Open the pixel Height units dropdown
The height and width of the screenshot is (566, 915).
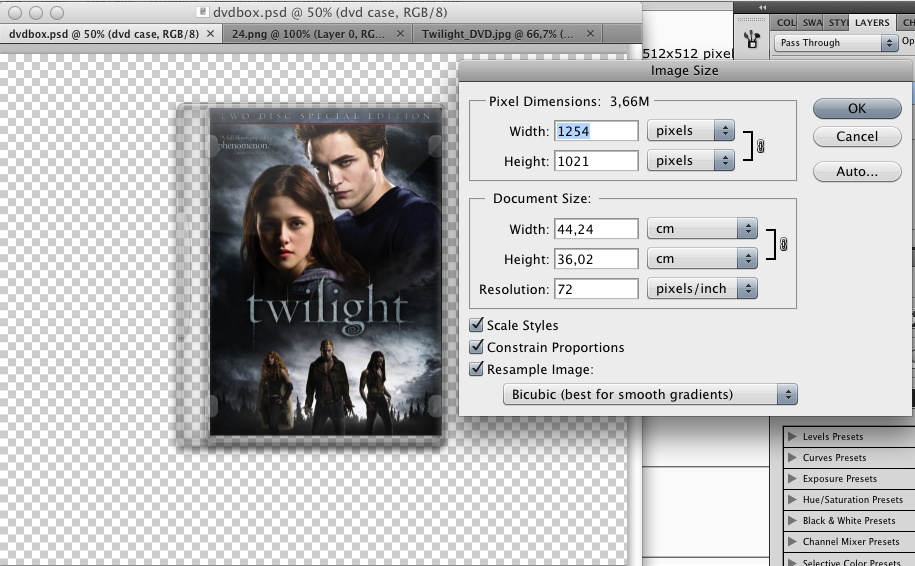coord(690,160)
